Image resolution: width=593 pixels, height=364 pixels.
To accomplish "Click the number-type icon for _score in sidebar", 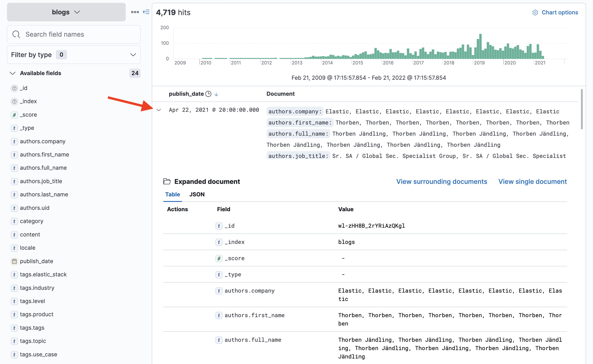I will pyautogui.click(x=14, y=115).
